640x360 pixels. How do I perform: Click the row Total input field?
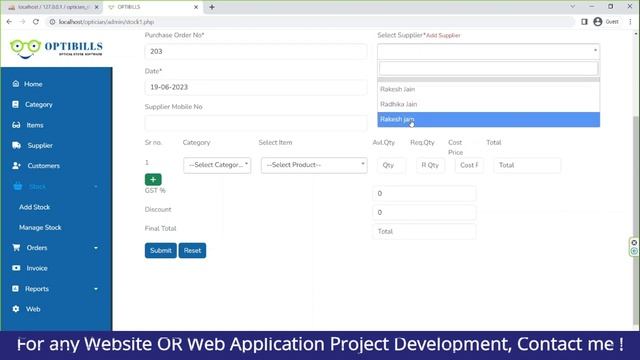click(x=527, y=165)
